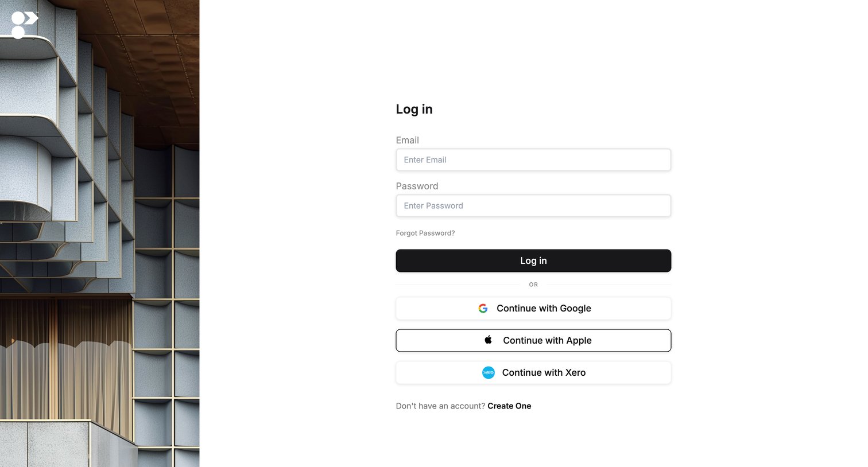Click the Google "G" logo icon
Screen dimensions: 868x467
click(483, 309)
